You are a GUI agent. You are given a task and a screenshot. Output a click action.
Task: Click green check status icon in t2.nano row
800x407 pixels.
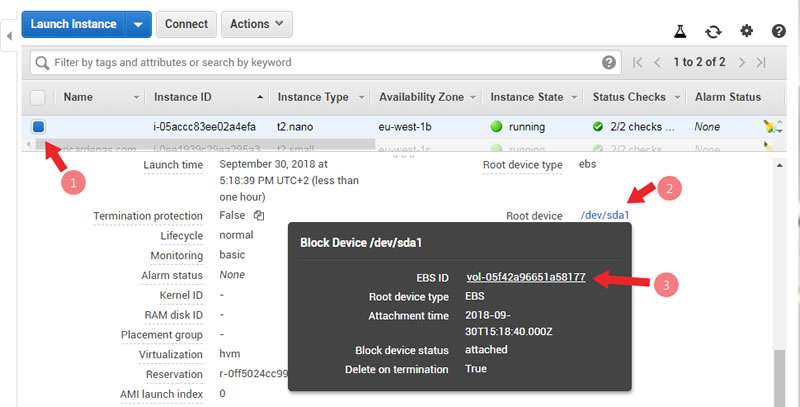coord(598,126)
